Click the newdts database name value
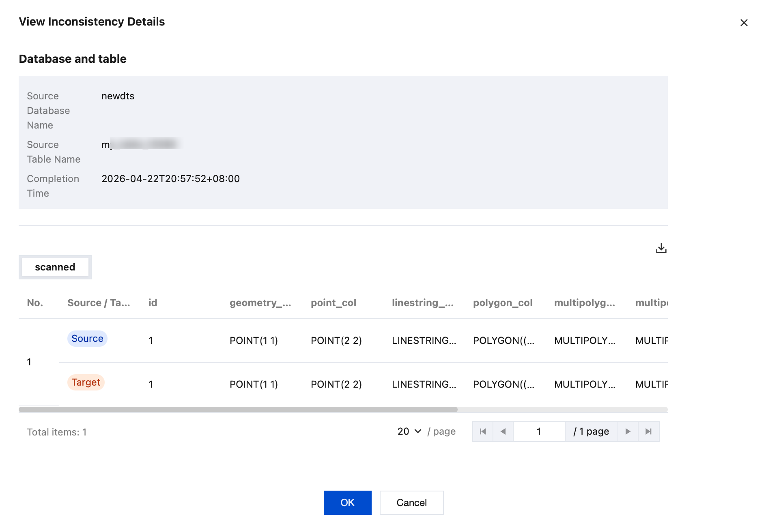The image size is (766, 532). click(x=118, y=96)
